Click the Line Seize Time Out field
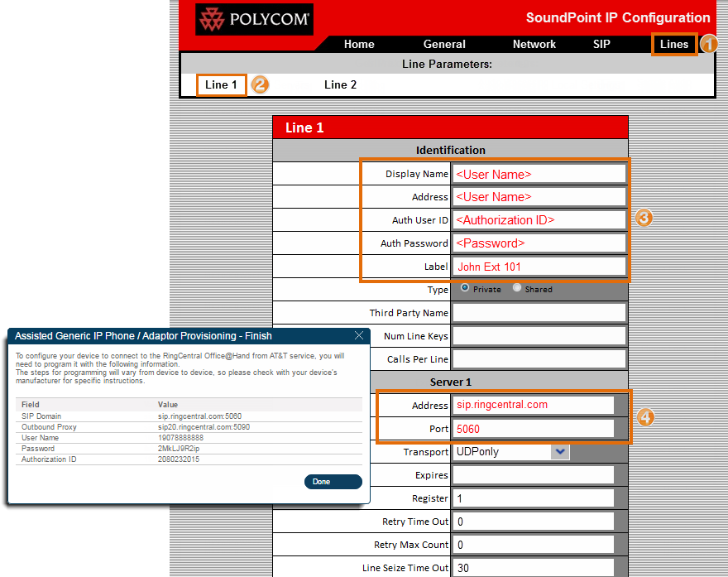 534,568
